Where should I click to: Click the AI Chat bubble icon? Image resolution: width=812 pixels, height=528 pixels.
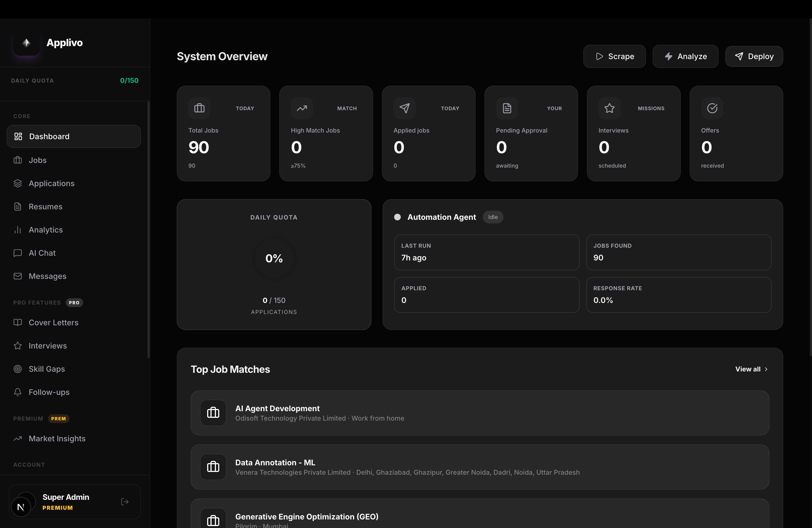coord(18,253)
